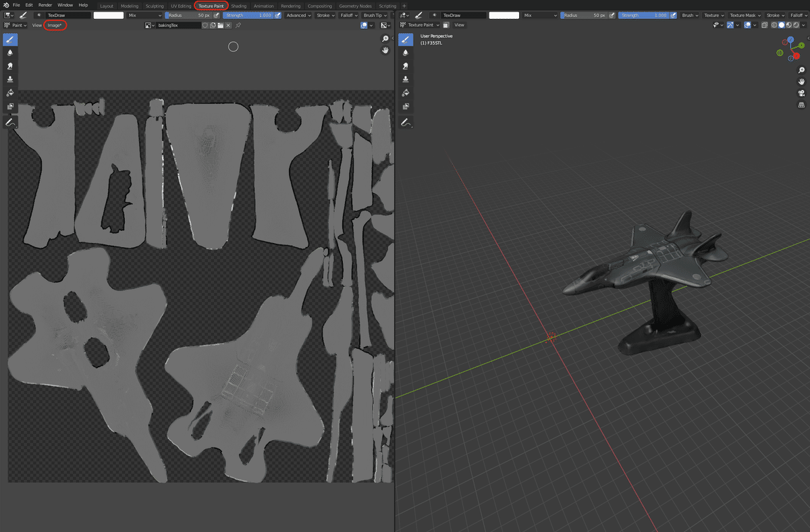Open the Edit menu
810x532 pixels.
29,5
